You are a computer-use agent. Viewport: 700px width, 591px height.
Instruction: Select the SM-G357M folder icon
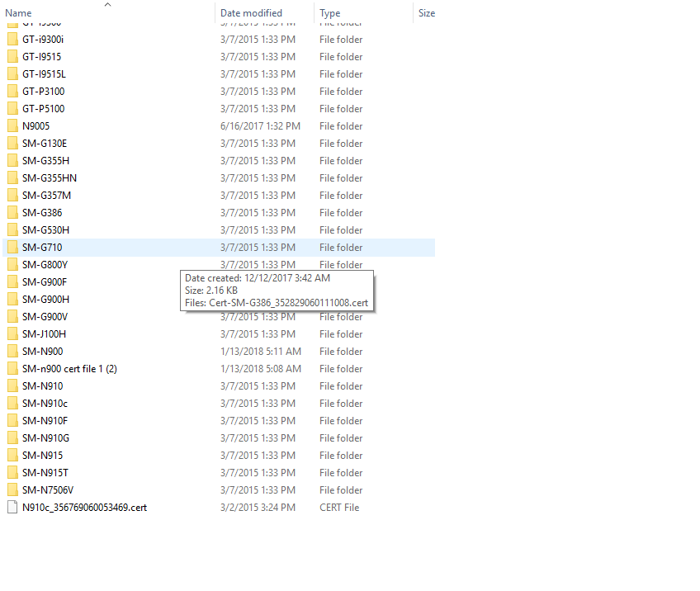[12, 196]
